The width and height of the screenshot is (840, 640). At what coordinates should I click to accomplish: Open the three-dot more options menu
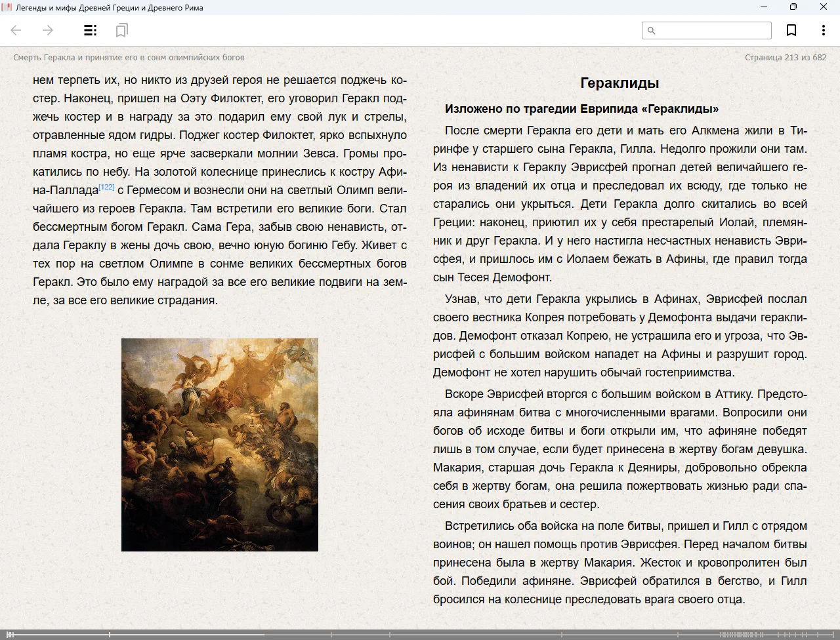point(823,30)
